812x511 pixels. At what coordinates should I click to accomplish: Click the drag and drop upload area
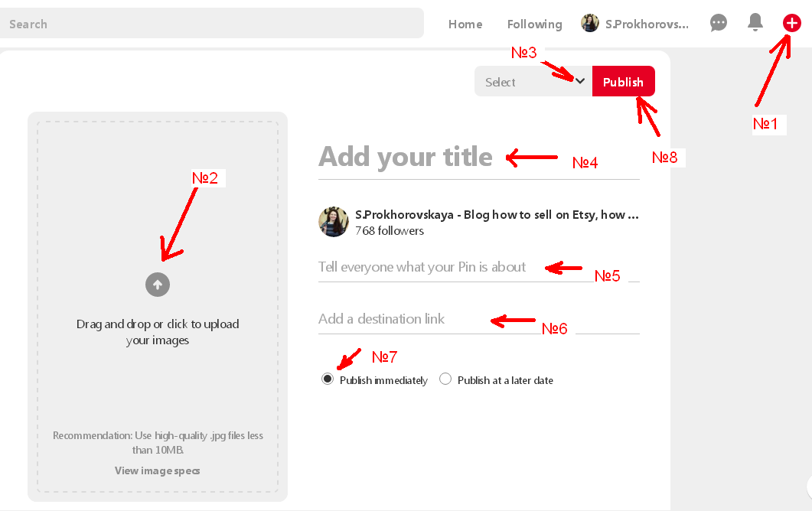pyautogui.click(x=158, y=307)
